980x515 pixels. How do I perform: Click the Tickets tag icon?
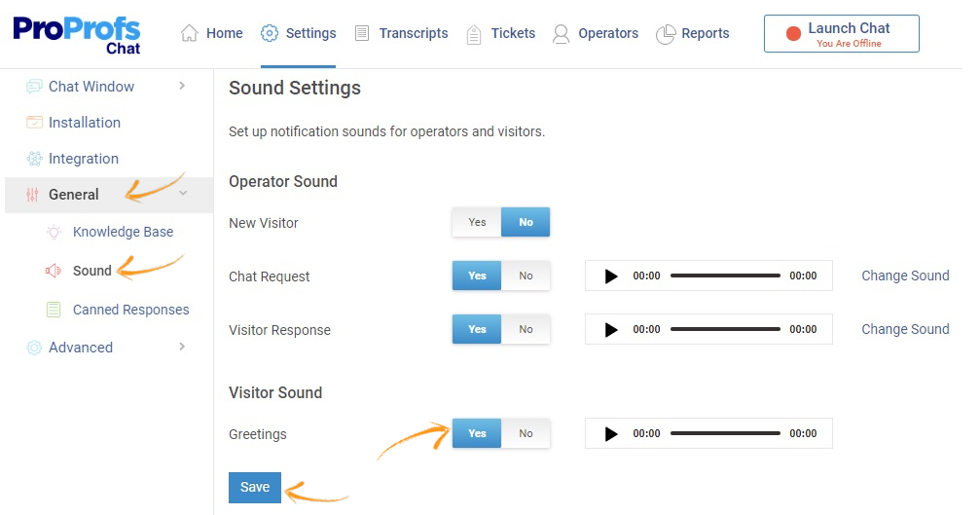pos(474,34)
